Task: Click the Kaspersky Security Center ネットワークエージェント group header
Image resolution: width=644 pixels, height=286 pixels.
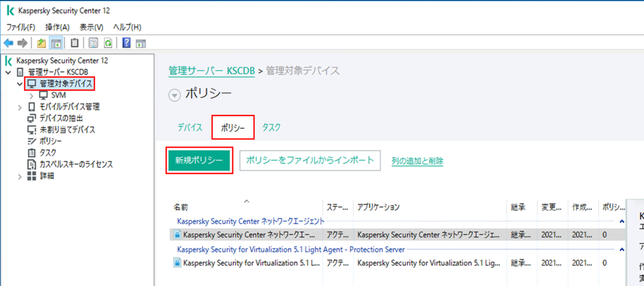Action: pyautogui.click(x=251, y=221)
